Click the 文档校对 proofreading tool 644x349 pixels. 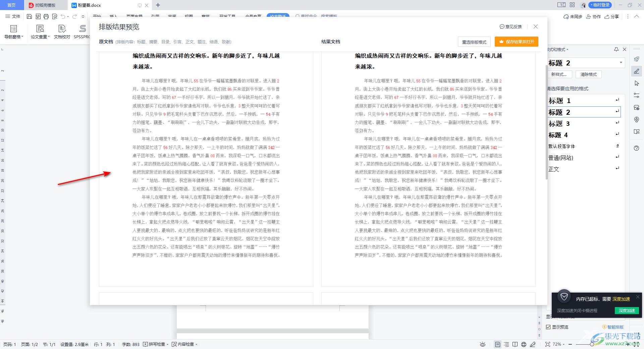click(x=62, y=32)
